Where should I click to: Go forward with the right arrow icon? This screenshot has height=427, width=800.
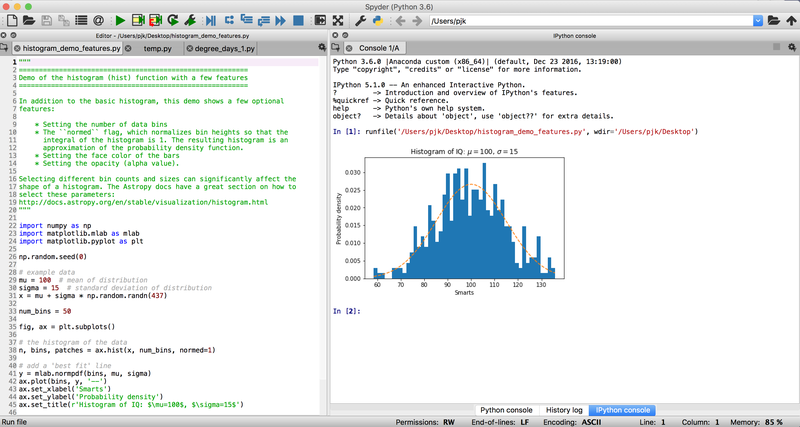coord(417,21)
